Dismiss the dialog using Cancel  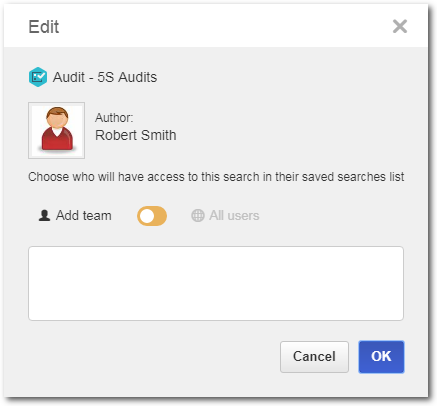coord(314,356)
